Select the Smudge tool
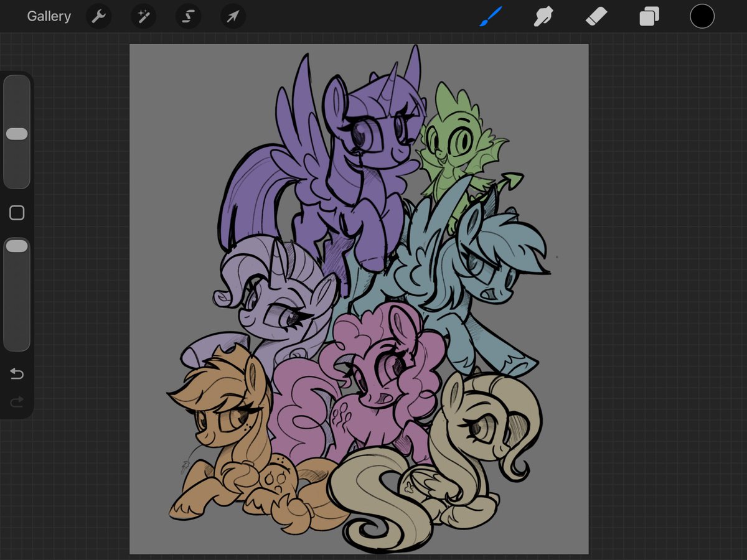This screenshot has height=560, width=747. (x=543, y=16)
